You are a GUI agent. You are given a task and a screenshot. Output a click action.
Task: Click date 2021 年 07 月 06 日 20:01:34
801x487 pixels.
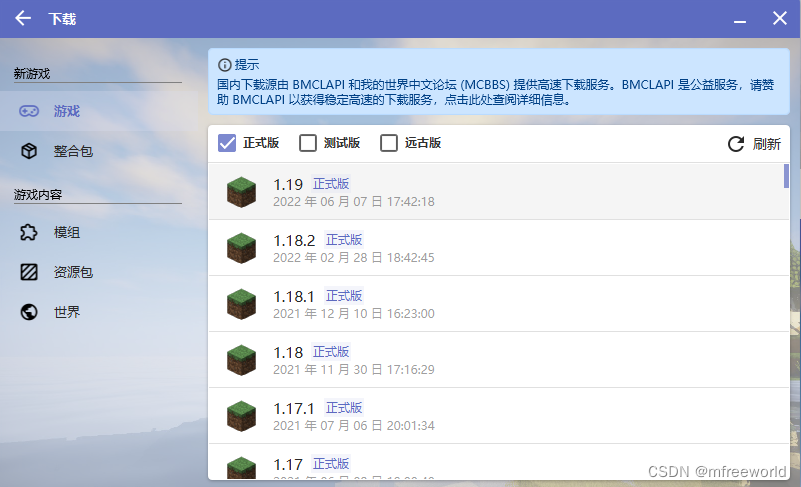coord(354,426)
